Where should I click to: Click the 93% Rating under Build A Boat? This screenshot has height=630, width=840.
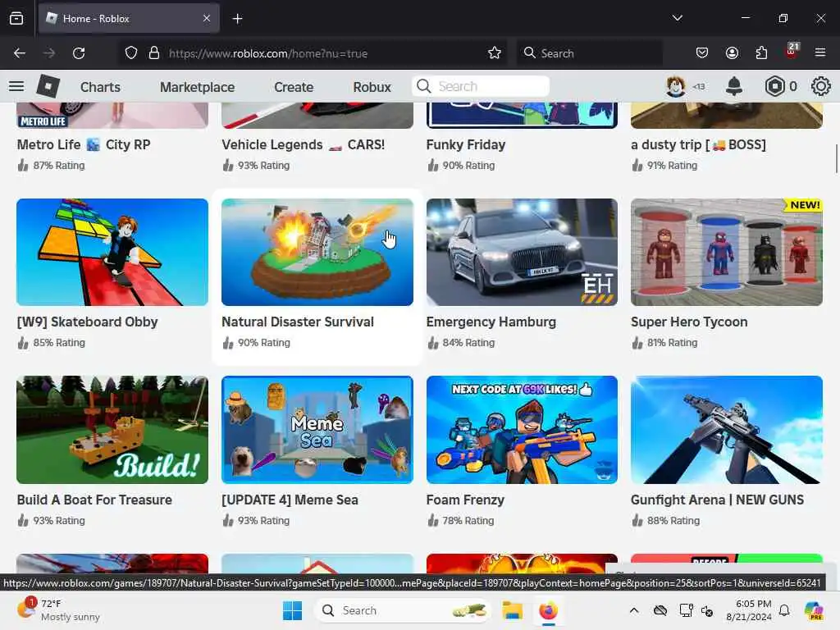[x=59, y=520]
